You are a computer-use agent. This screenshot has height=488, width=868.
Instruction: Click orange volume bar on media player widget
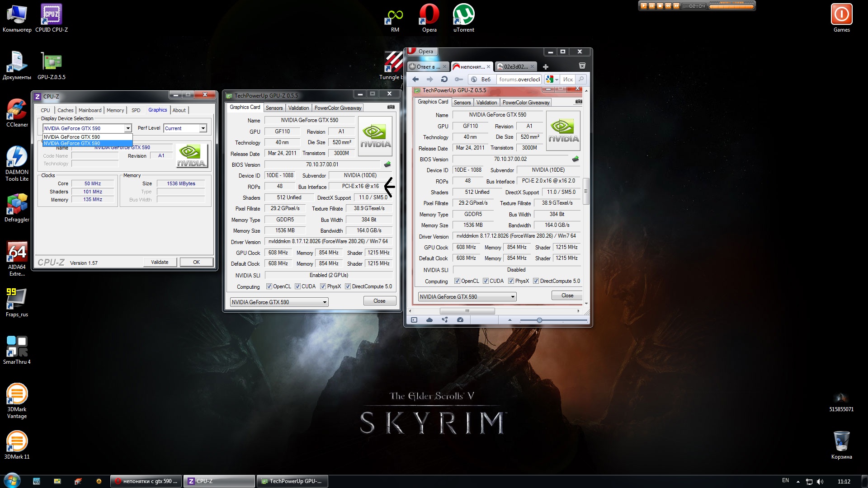click(x=731, y=6)
